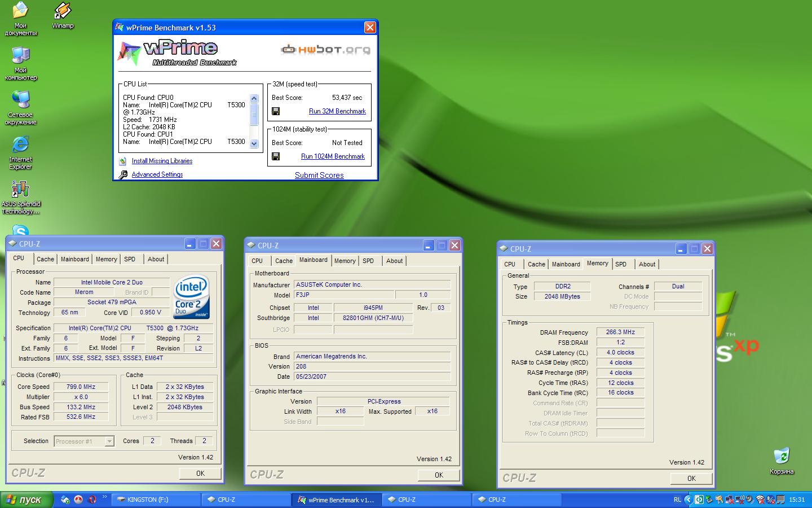Switch to CPU tab in the CPU-Z window showing Memory
This screenshot has height=508, width=812.
510,264
